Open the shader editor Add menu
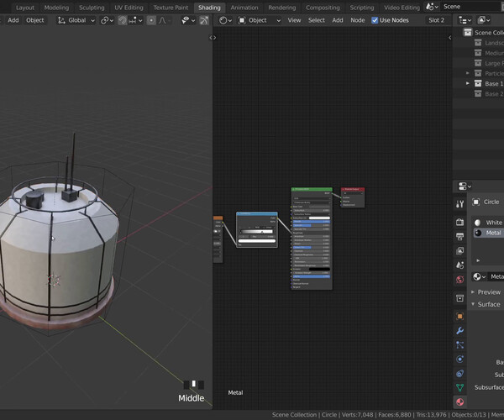The image size is (504, 420). pos(337,20)
